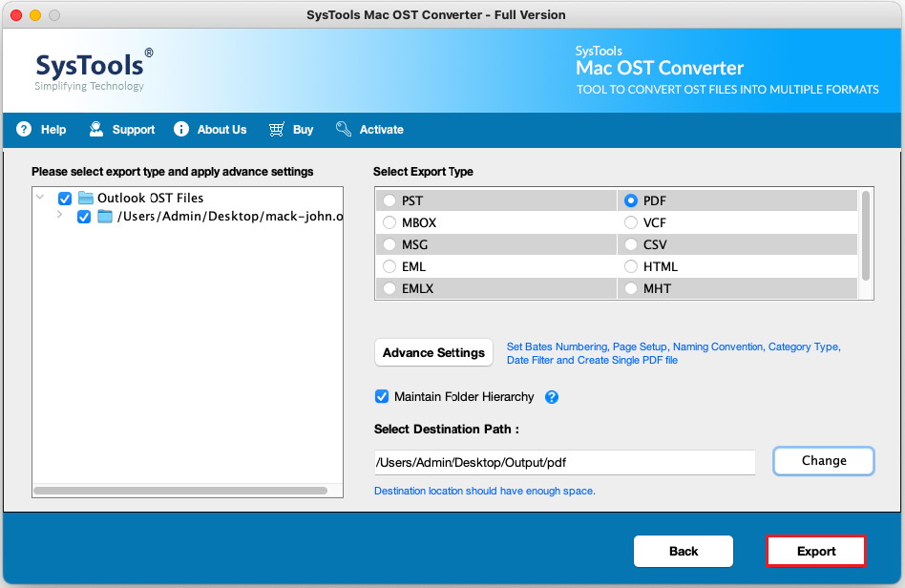Open the Activate menu item
The width and height of the screenshot is (905, 588).
coord(382,130)
